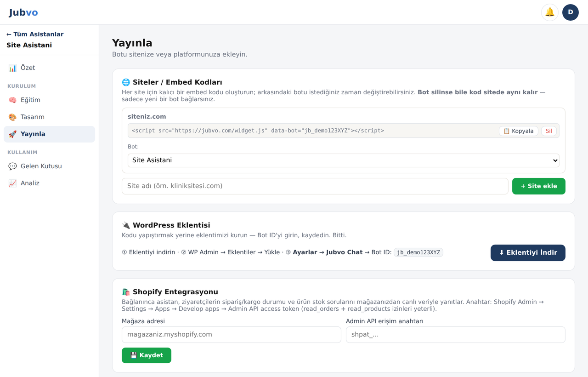Click the Gelen Kutusu speech bubble icon
The image size is (588, 377).
click(x=12, y=166)
